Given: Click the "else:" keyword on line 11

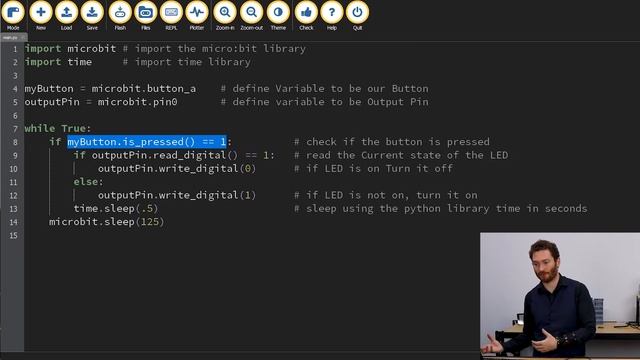Looking at the screenshot, I should [89, 182].
